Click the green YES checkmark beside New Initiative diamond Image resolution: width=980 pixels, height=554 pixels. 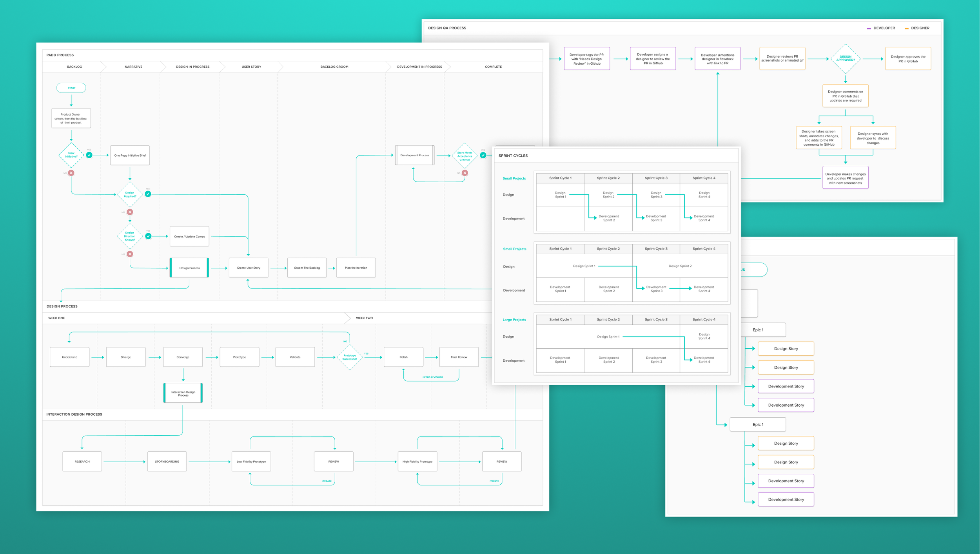pyautogui.click(x=89, y=154)
